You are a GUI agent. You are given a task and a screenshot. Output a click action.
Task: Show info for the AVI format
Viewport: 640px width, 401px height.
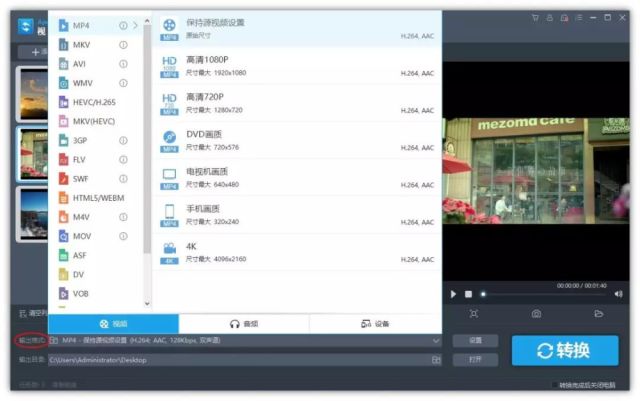[x=123, y=64]
